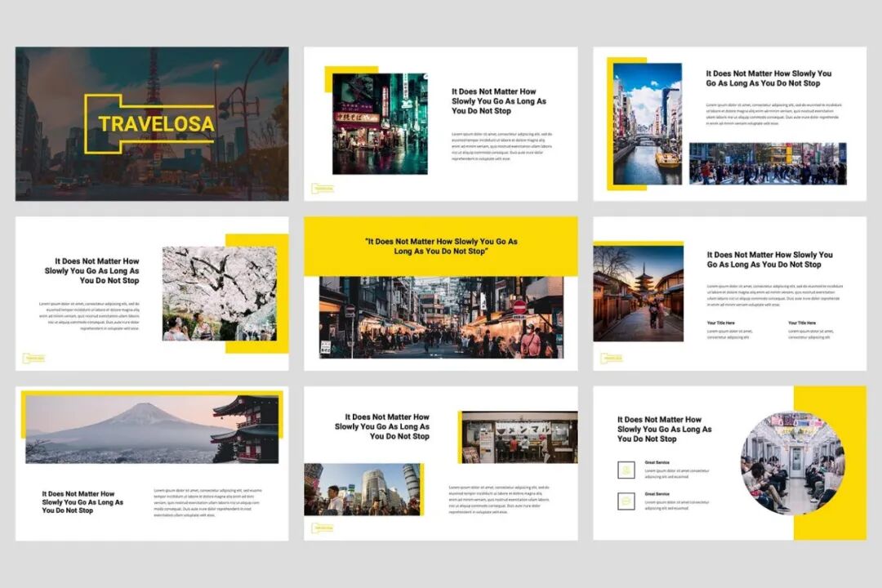Click the heading beside the neon street photo
882x588 pixels.
[499, 101]
